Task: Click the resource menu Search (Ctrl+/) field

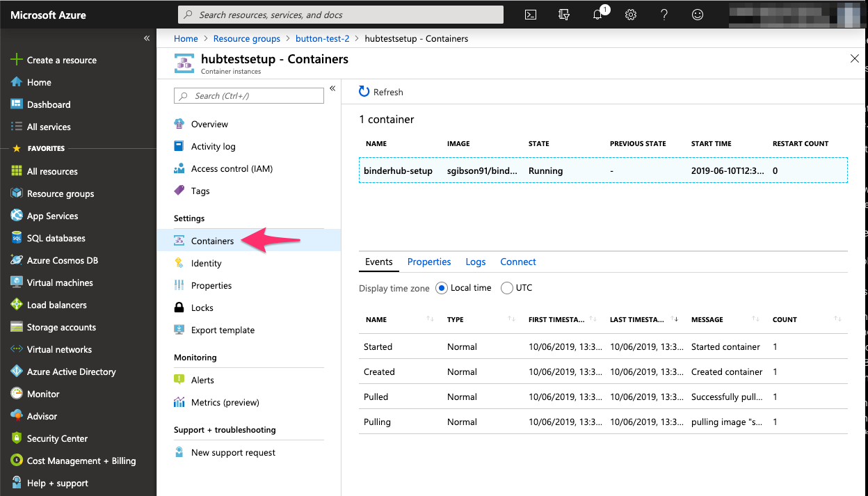Action: tap(249, 96)
